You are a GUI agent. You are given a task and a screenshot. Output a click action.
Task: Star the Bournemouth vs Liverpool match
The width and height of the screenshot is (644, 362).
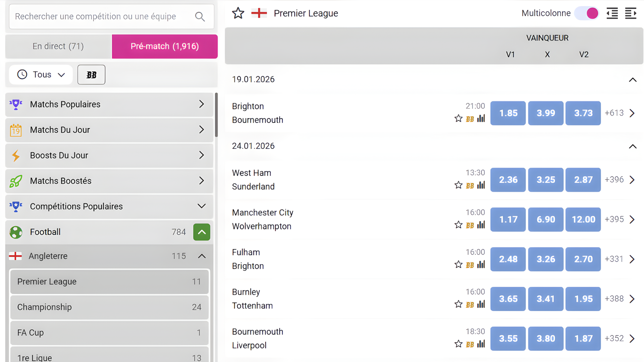459,344
